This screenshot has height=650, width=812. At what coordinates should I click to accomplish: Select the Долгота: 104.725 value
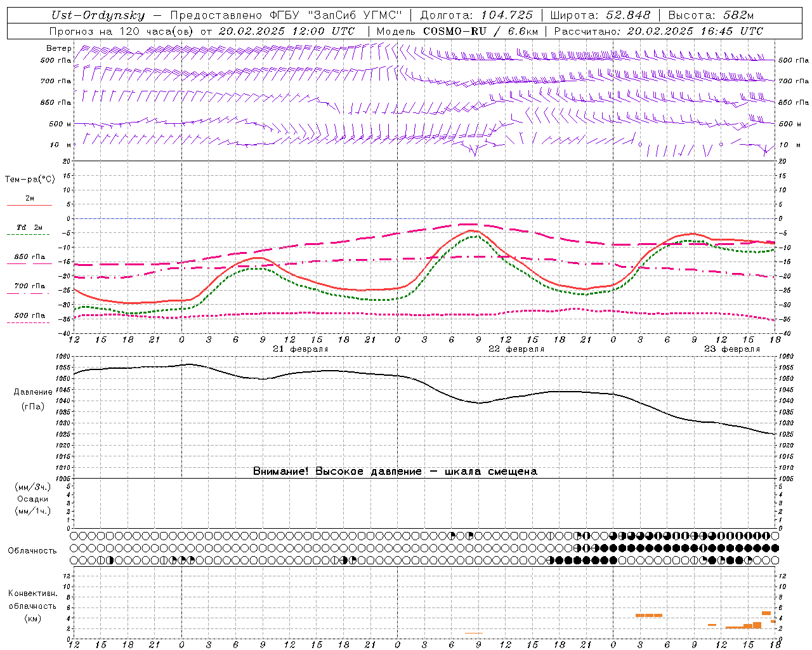[x=476, y=15]
